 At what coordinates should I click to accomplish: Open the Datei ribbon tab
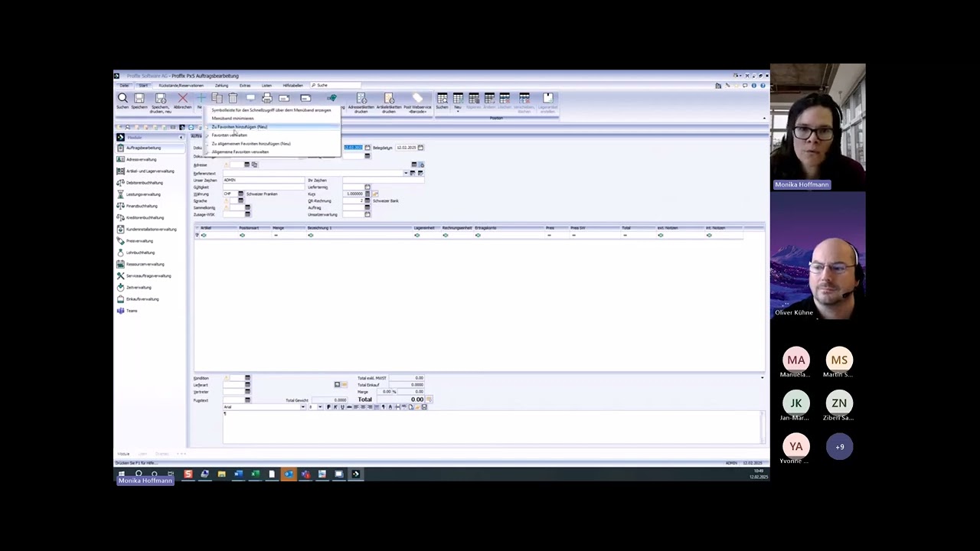tap(125, 85)
